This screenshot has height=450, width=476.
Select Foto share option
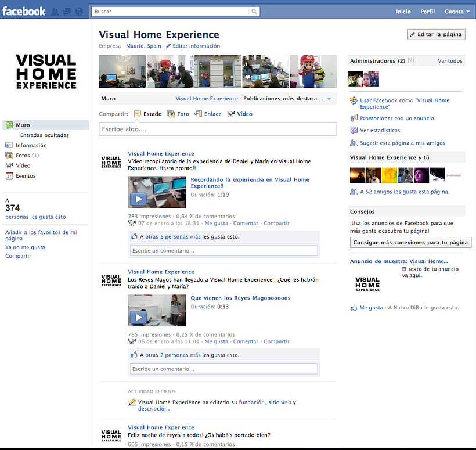point(178,114)
